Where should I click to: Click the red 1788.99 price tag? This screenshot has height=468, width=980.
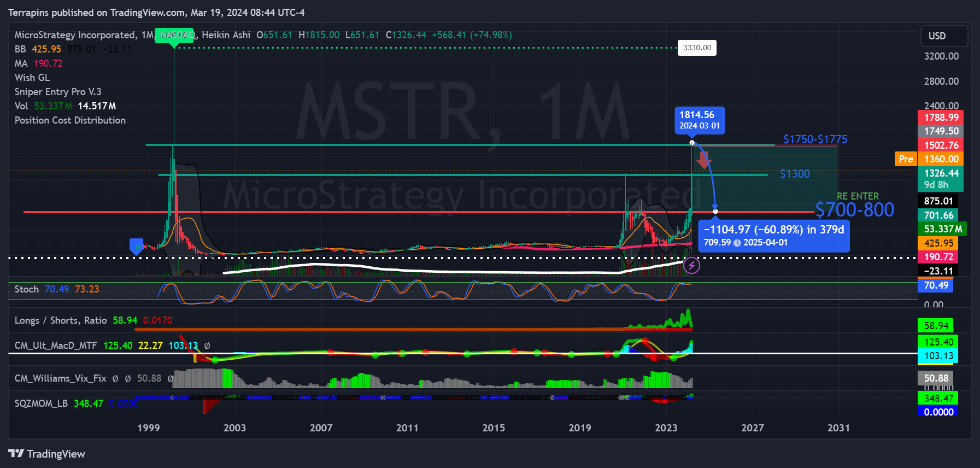[x=941, y=117]
